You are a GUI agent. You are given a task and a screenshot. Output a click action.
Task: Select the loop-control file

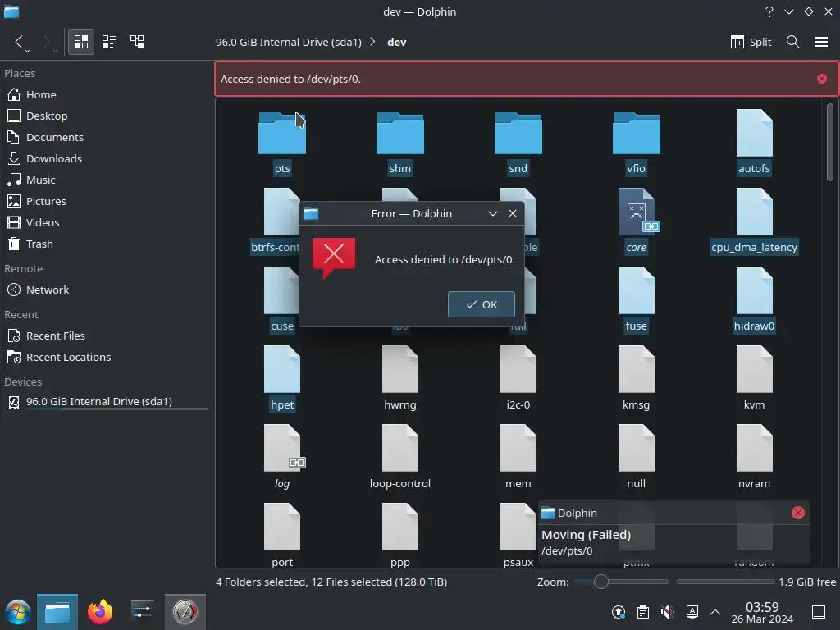(400, 448)
